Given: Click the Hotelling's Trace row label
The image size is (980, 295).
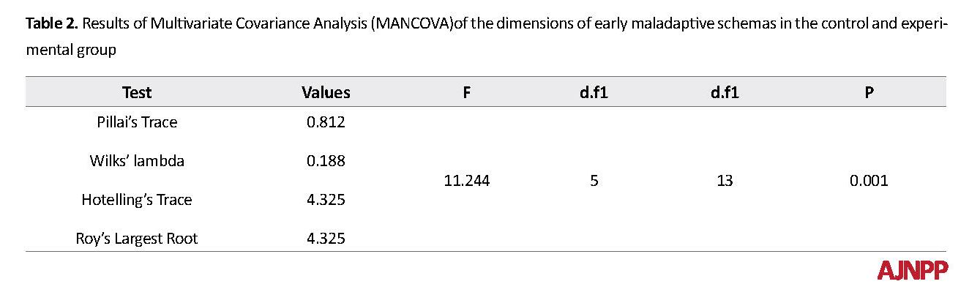Looking at the screenshot, I should (x=137, y=200).
